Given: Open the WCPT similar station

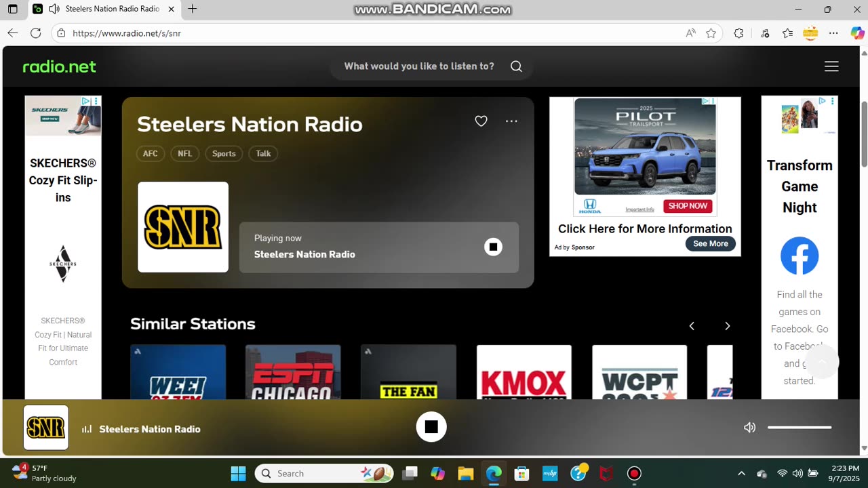Looking at the screenshot, I should tap(639, 372).
